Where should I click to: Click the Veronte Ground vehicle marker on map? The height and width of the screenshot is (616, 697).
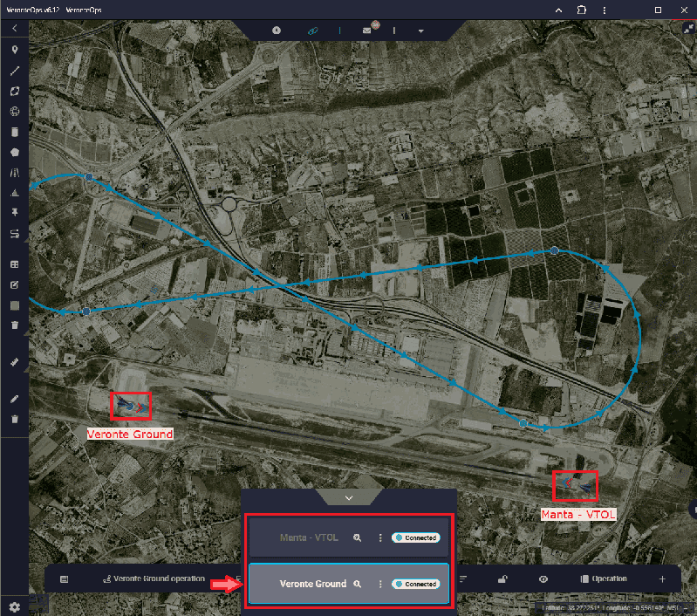pos(131,406)
